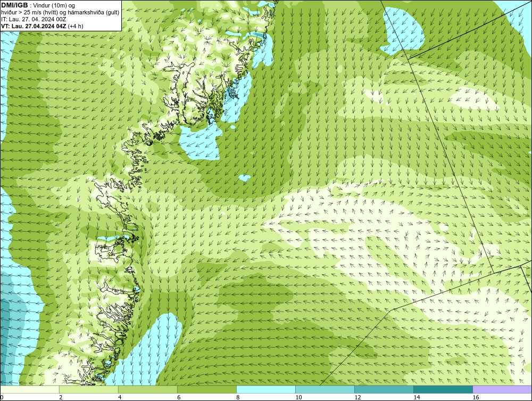The height and width of the screenshot is (401, 532).
Task: Click the '(+4 h)' forecast offset text
Action: 76,26
